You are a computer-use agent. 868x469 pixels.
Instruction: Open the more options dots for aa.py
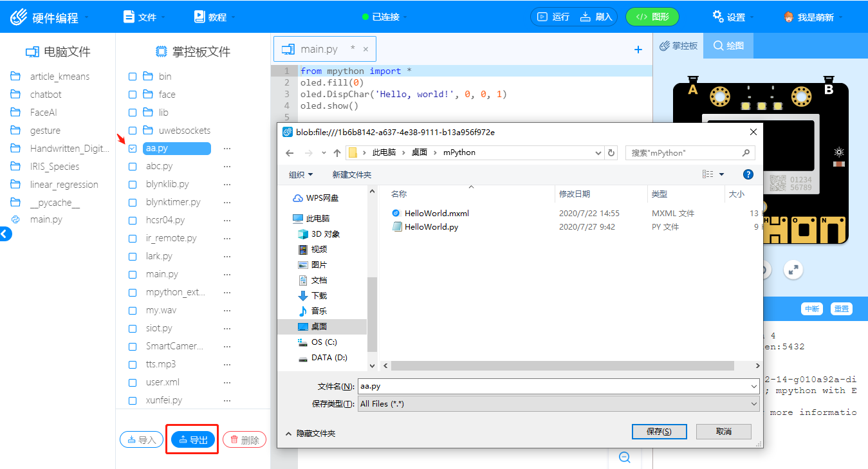tap(226, 149)
